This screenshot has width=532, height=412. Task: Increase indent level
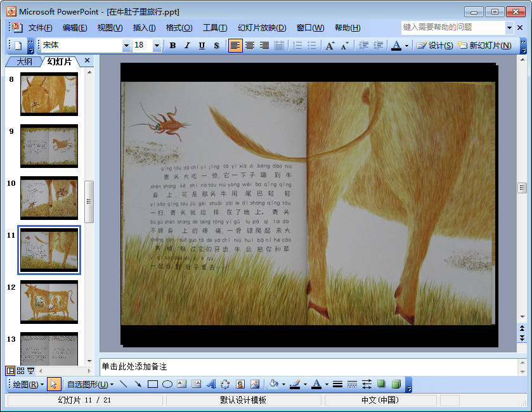[378, 46]
